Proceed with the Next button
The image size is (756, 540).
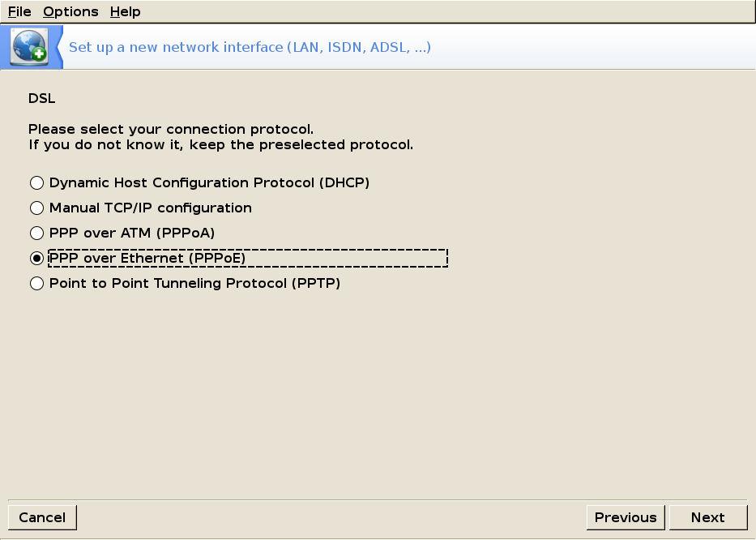pos(707,517)
